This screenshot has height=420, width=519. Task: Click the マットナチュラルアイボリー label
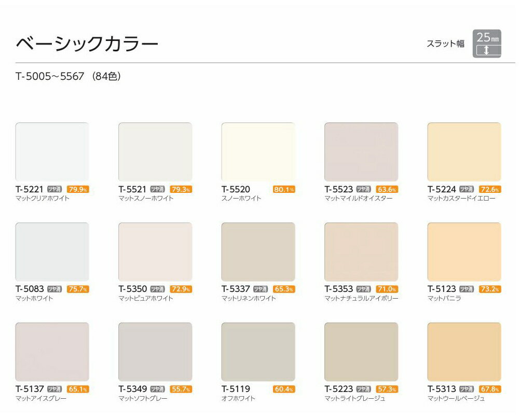click(361, 299)
